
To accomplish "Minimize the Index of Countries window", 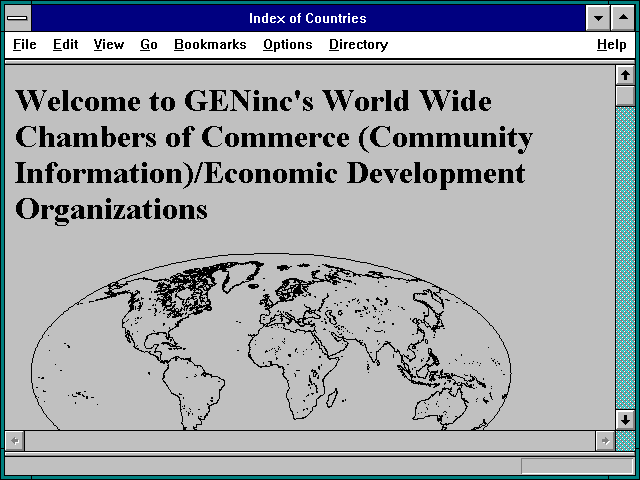I will pyautogui.click(x=598, y=18).
